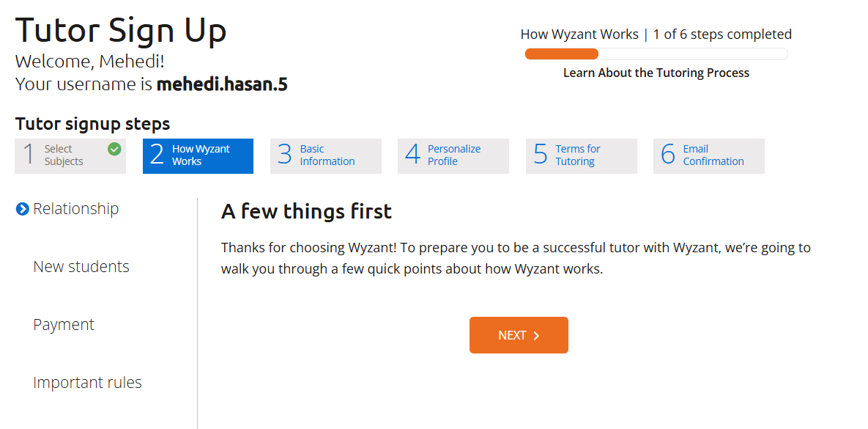868x429 pixels.
Task: View the Important rules section
Action: [x=87, y=383]
